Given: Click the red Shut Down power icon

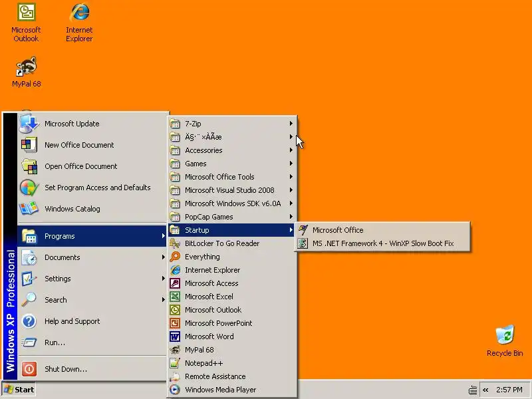Looking at the screenshot, I should click(29, 369).
